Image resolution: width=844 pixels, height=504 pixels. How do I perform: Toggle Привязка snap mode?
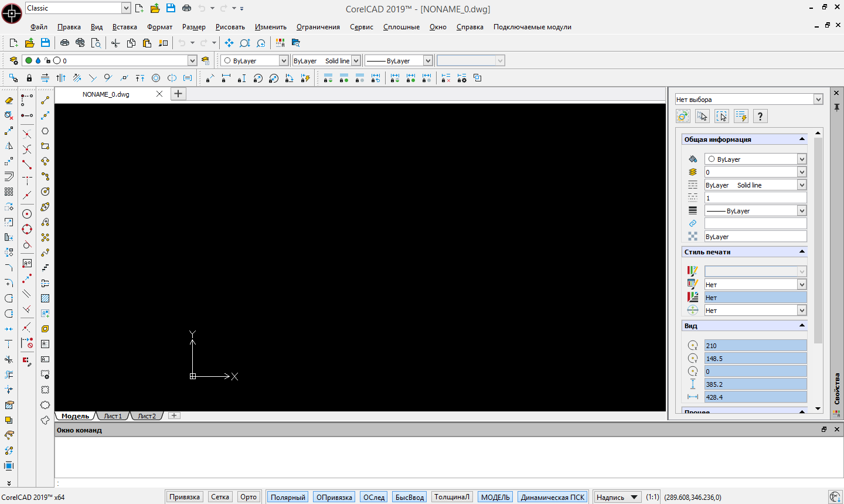click(185, 497)
